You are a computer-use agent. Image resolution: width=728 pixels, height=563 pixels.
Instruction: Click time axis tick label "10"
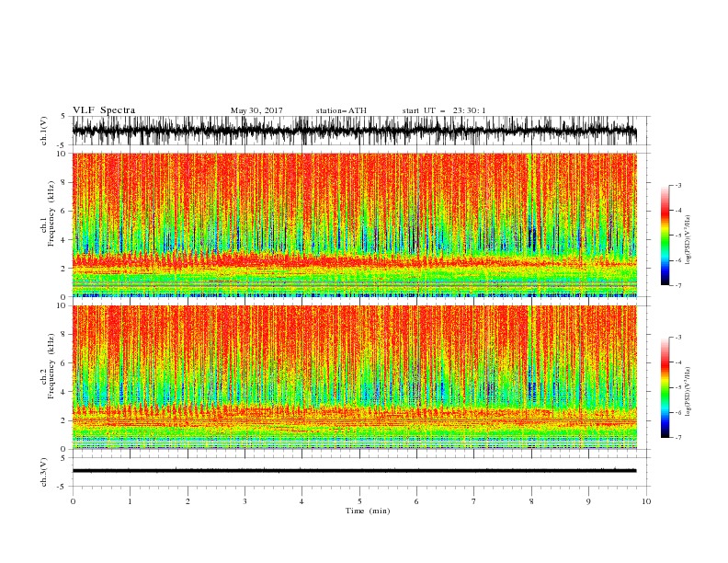[x=646, y=501]
